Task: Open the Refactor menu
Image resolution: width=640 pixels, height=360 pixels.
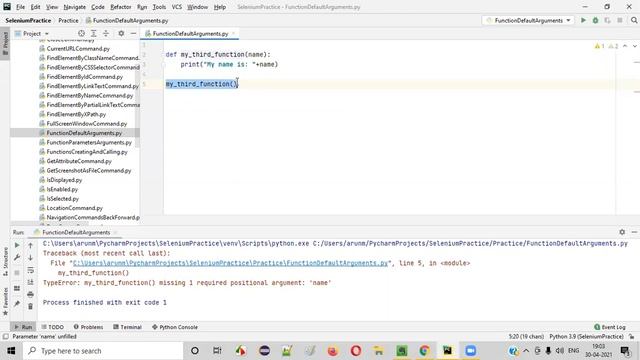Action: click(x=121, y=7)
